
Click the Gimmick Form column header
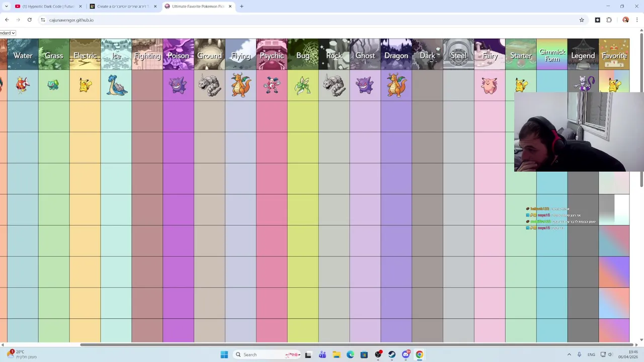pyautogui.click(x=552, y=54)
